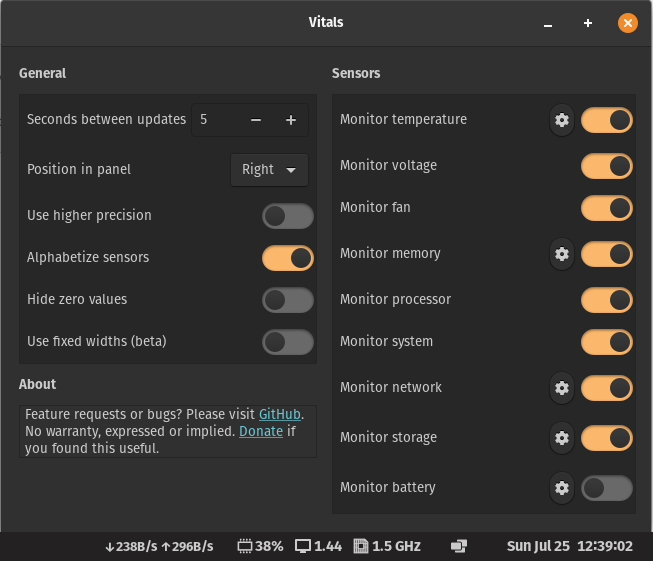Toggle Hide zero values on
The image size is (653, 561).
[x=287, y=300]
